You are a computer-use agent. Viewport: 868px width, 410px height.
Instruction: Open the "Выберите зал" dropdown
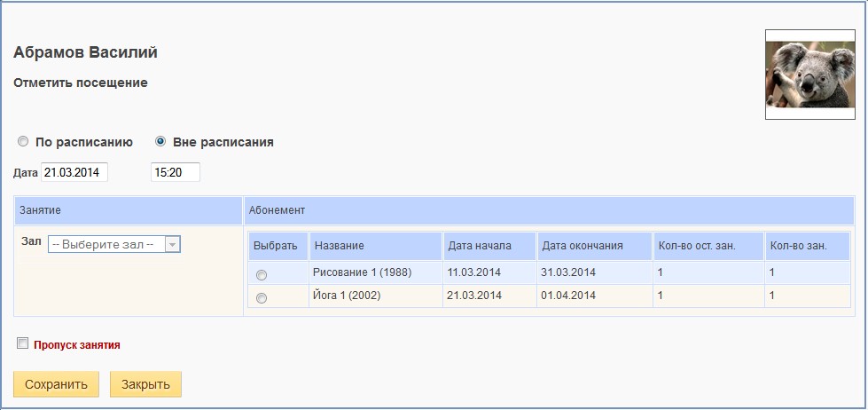114,244
